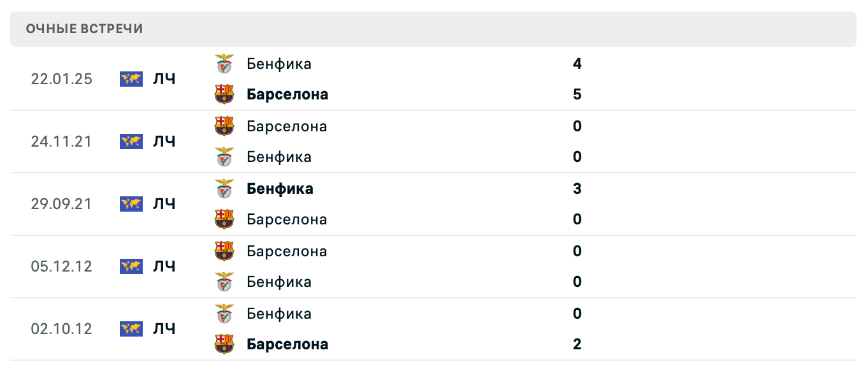The image size is (868, 371).
Task: Open the Бенфика team page from the 29.09.21 match
Action: point(279,188)
